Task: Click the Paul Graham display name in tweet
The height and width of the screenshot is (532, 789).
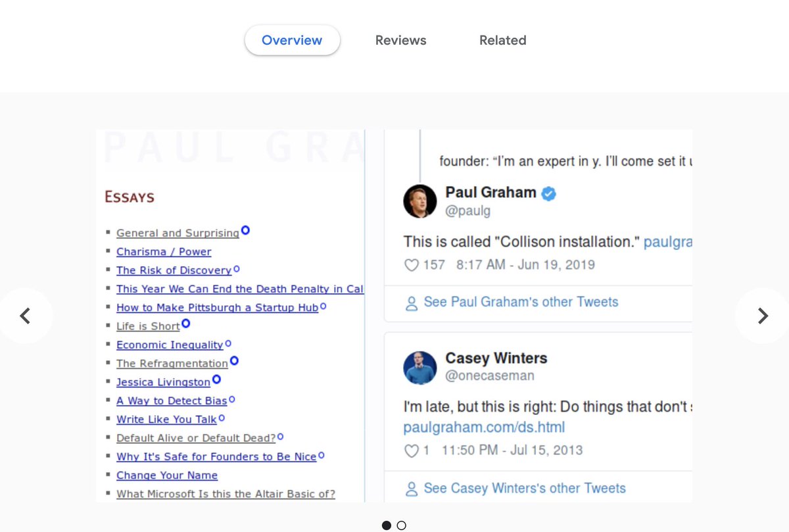Action: tap(491, 193)
